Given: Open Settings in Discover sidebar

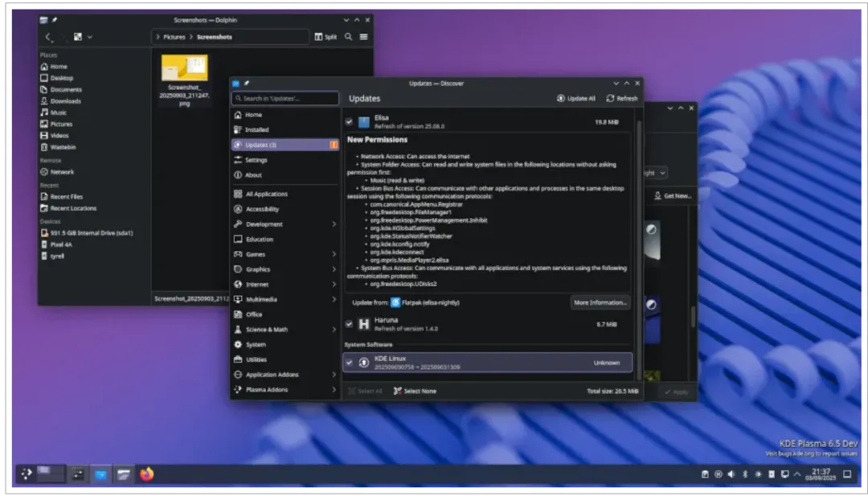Looking at the screenshot, I should tap(285, 159).
